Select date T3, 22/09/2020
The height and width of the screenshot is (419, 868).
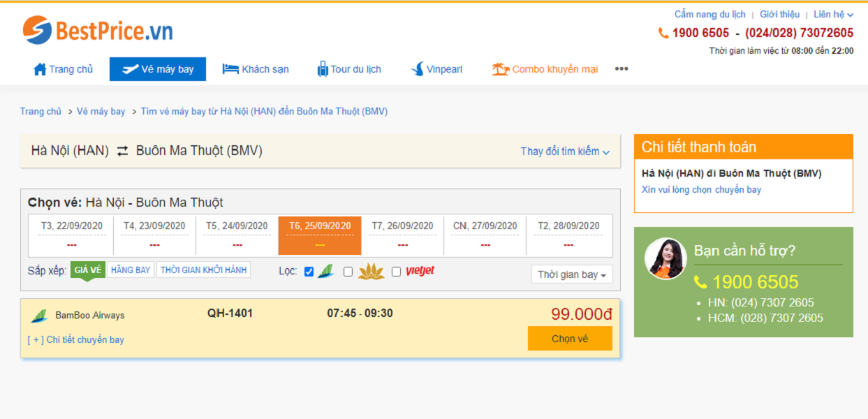(72, 235)
